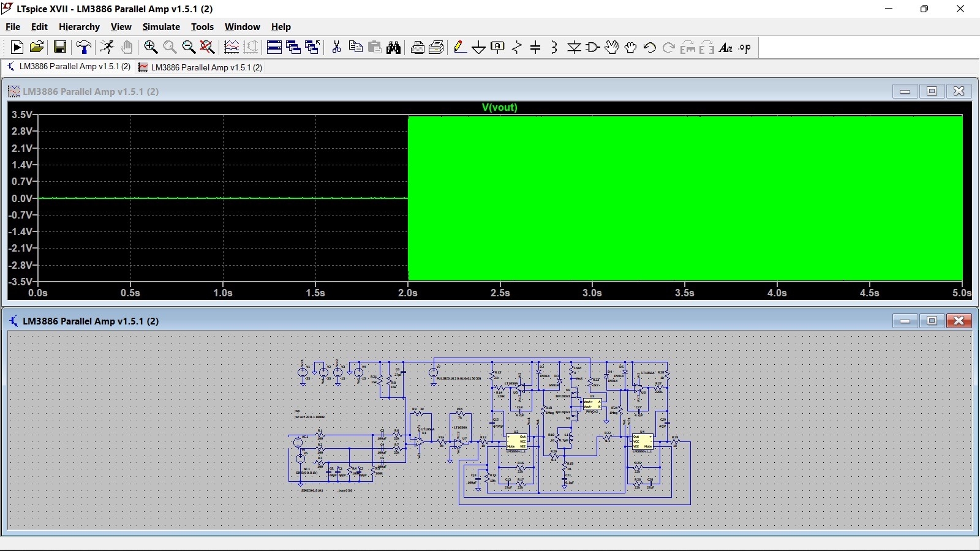Open the Hierarchy menu
980x551 pixels.
(79, 27)
